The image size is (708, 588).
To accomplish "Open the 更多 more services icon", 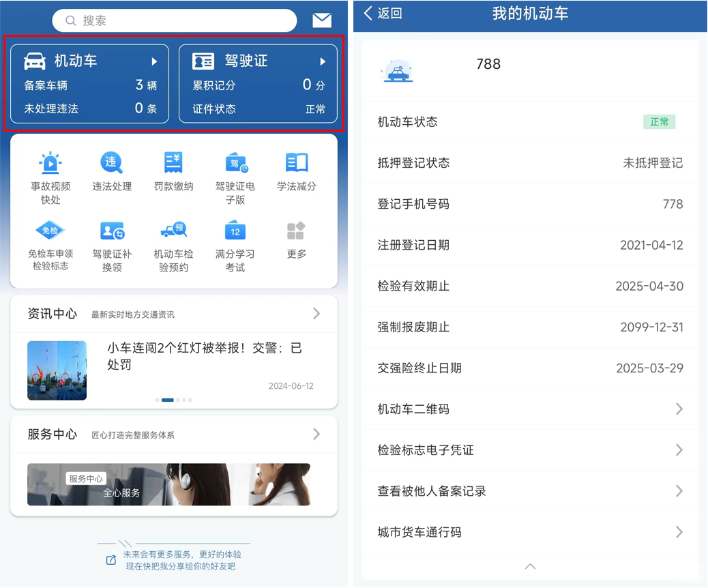I will pyautogui.click(x=297, y=231).
